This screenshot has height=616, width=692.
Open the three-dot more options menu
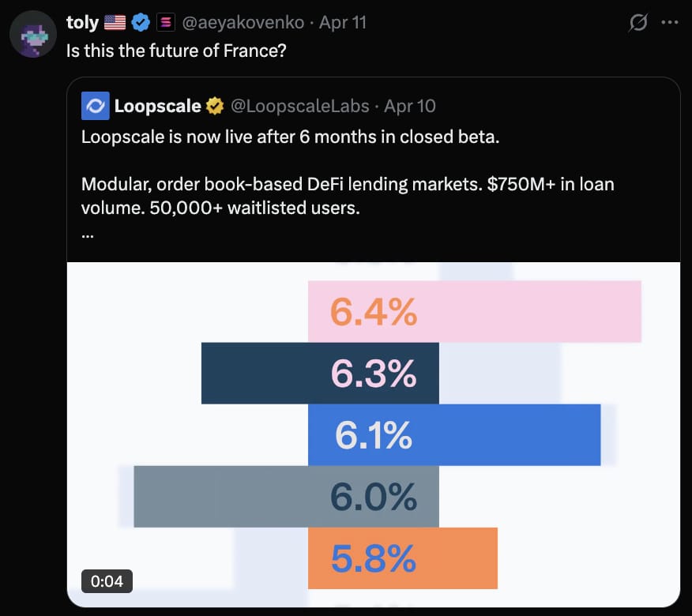pos(670,22)
